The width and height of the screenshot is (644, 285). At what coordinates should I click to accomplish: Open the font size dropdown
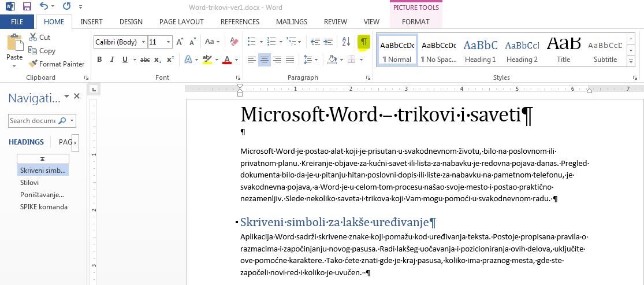[x=169, y=42]
